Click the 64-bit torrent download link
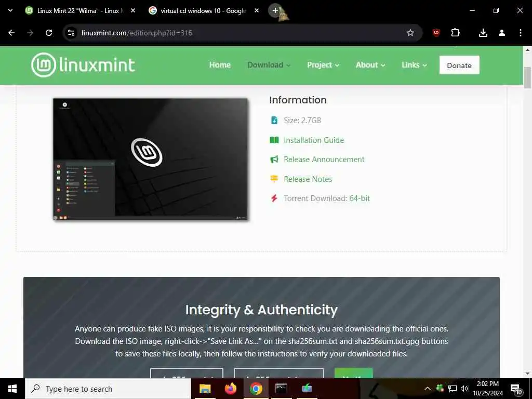Viewport: 532px width, 399px height. click(360, 198)
